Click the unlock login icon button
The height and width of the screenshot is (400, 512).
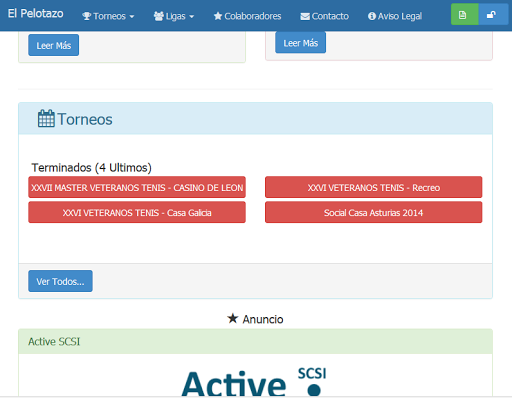tap(493, 15)
